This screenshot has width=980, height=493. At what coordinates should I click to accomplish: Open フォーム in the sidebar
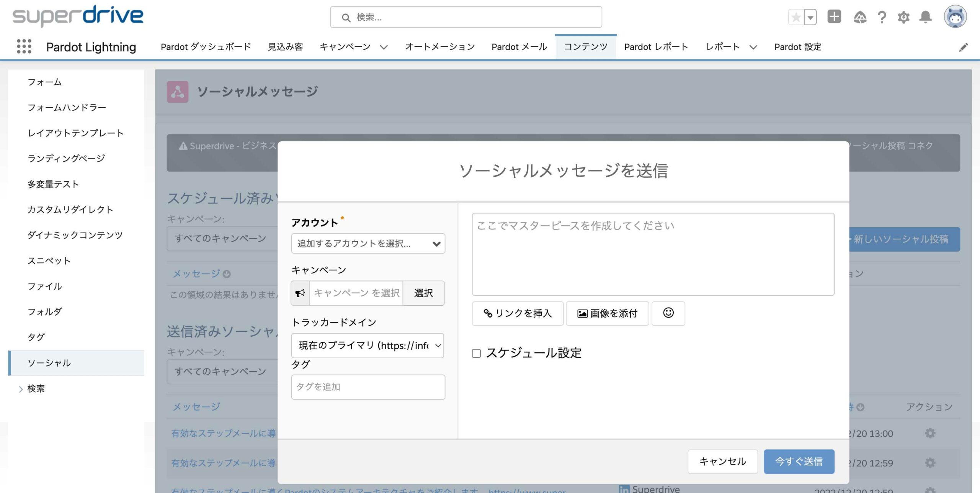(x=44, y=82)
